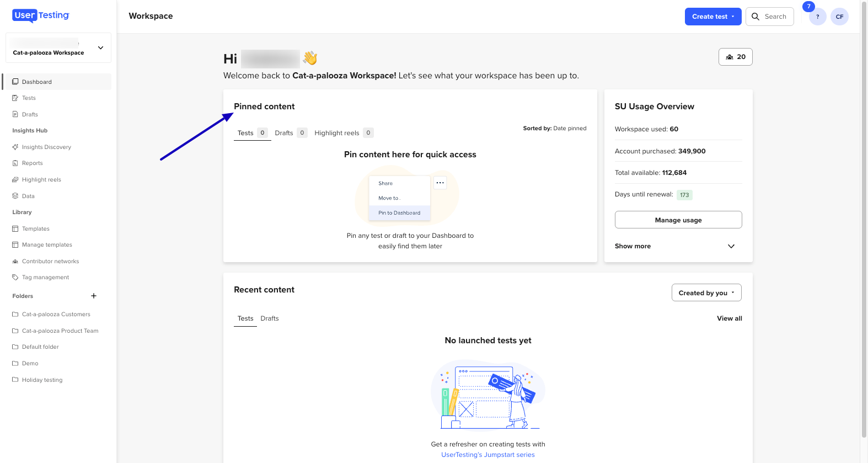Viewport: 868px width, 463px height.
Task: Open the Create test dropdown button
Action: 713,17
